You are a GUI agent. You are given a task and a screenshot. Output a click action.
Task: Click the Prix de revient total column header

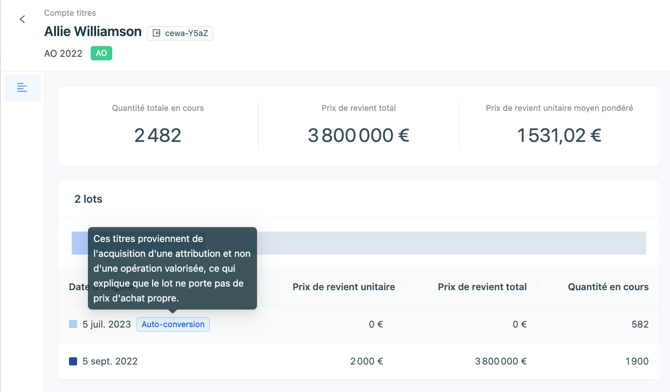click(482, 287)
